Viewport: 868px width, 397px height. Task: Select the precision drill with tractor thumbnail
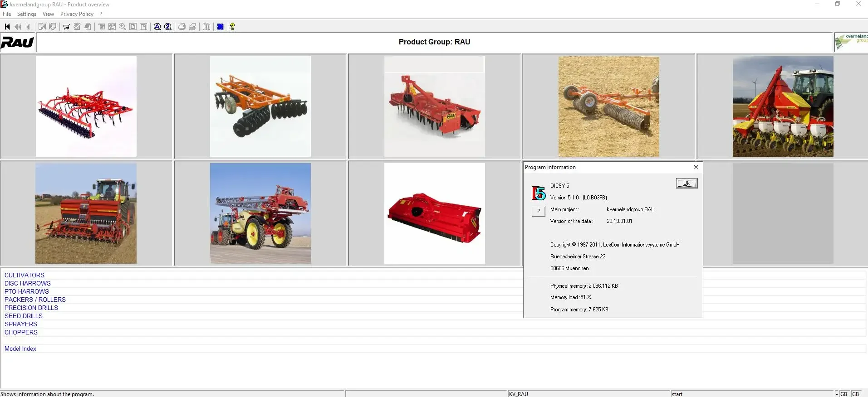click(783, 107)
